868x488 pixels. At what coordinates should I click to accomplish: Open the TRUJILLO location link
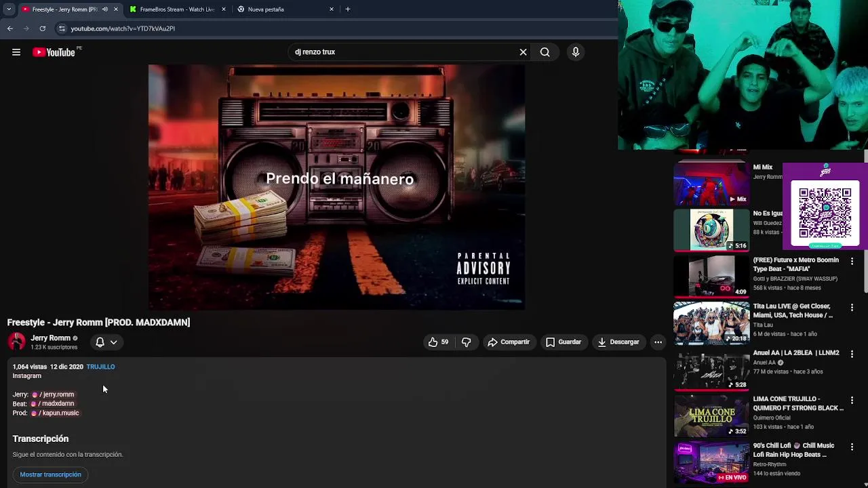point(100,367)
